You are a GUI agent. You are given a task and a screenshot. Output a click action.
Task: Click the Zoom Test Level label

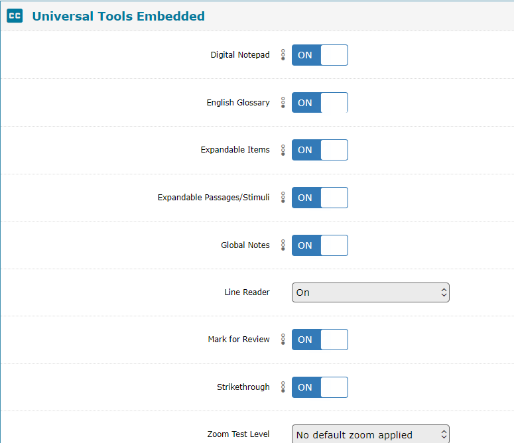238,434
